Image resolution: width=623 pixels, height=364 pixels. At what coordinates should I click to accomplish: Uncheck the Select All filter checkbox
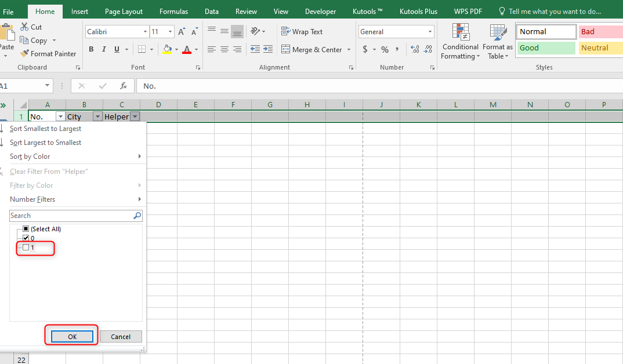25,228
